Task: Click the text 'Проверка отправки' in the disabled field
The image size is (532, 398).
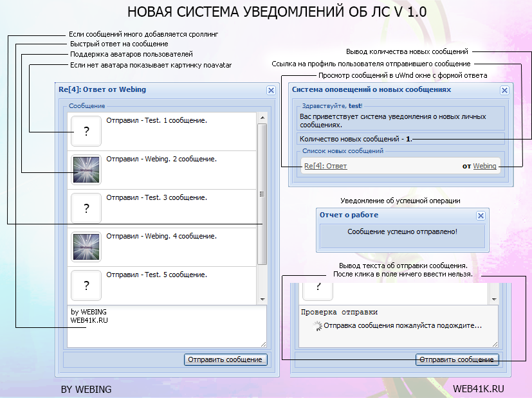Action: [x=339, y=312]
